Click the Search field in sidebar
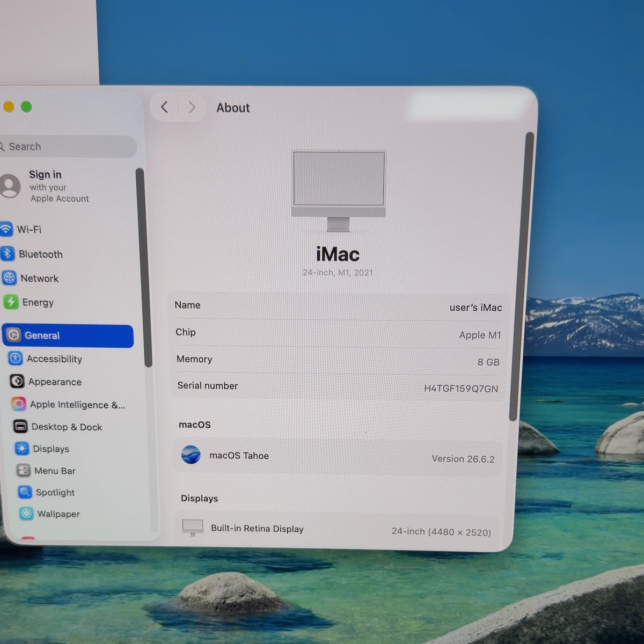This screenshot has height=644, width=644. coord(68,147)
